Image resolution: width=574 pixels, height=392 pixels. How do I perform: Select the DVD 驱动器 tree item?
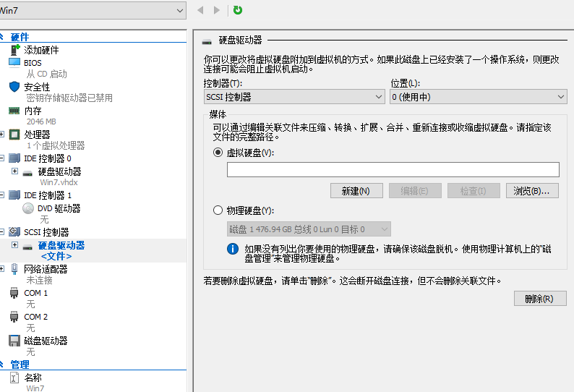coord(59,208)
